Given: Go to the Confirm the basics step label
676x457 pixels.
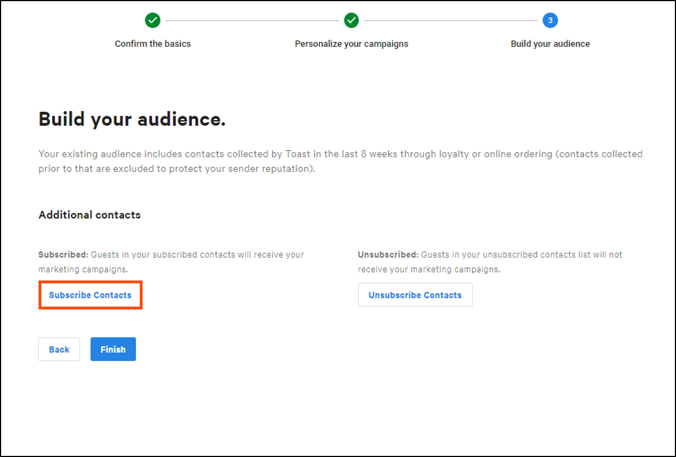Looking at the screenshot, I should [153, 44].
